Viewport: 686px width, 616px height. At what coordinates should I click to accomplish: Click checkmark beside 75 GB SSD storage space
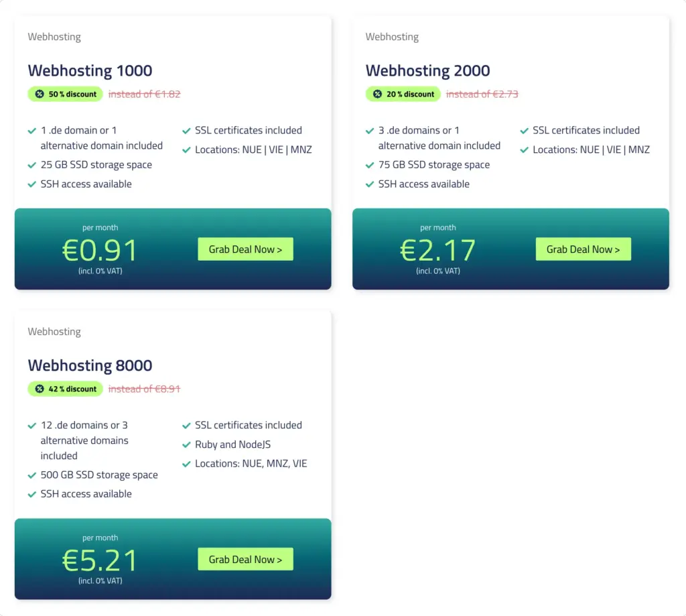(x=370, y=165)
